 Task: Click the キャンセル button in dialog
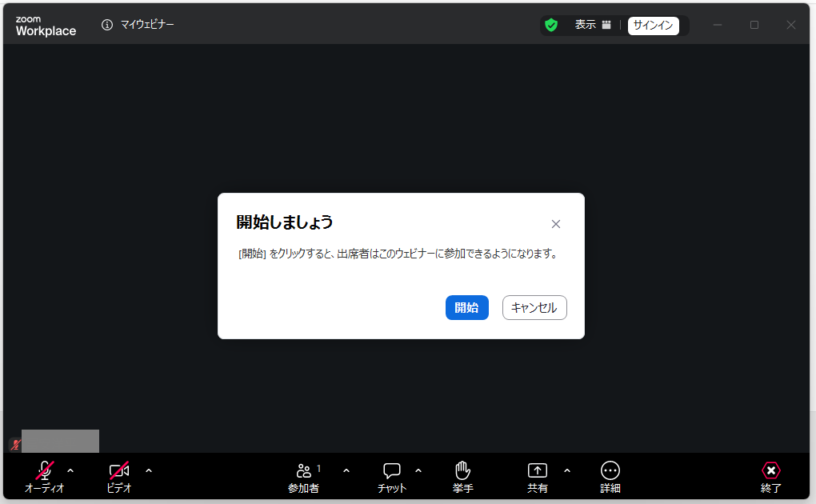coord(534,308)
